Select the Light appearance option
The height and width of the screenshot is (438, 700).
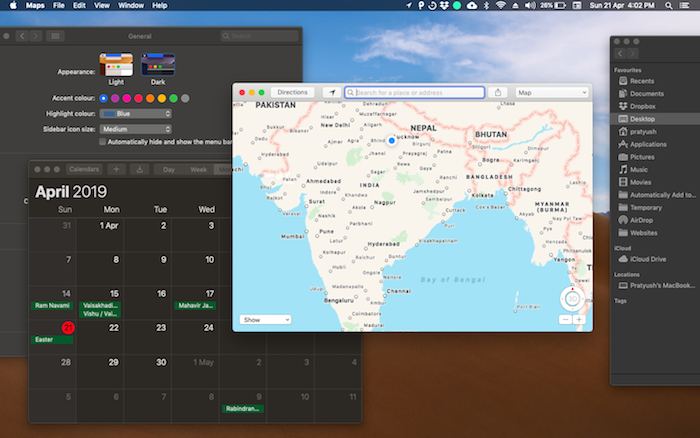click(116, 66)
